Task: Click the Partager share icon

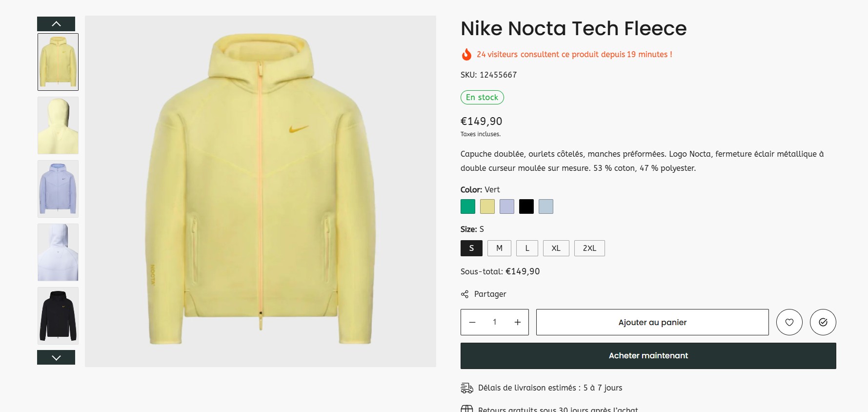Action: [x=464, y=294]
